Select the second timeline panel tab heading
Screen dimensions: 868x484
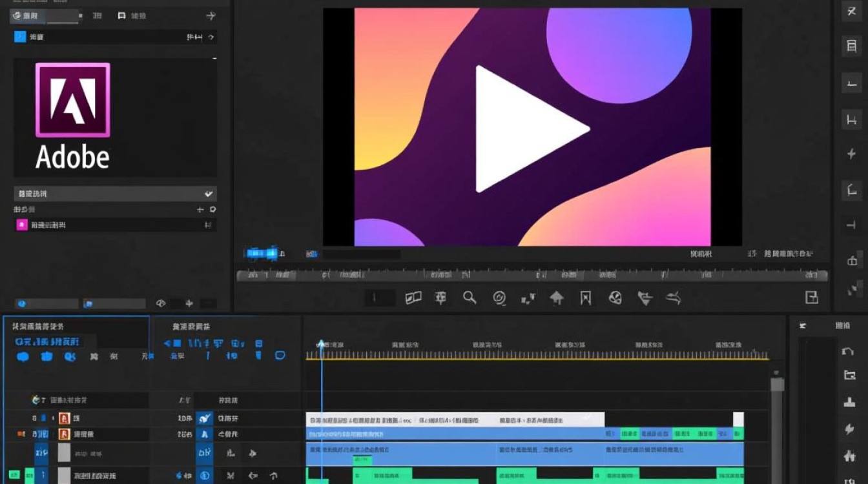coord(191,327)
